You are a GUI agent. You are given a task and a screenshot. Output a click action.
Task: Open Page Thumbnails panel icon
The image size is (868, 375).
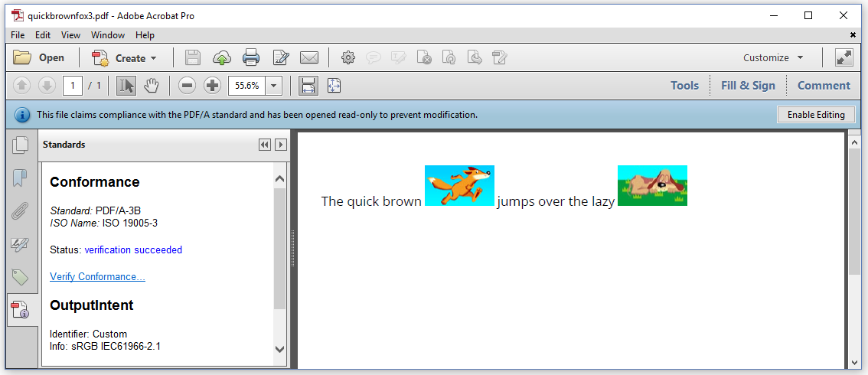pos(21,145)
